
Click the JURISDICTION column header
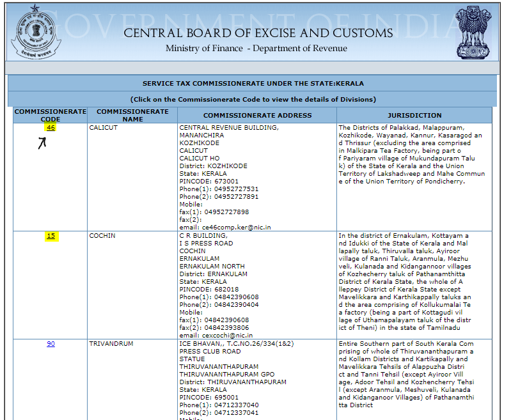(414, 115)
